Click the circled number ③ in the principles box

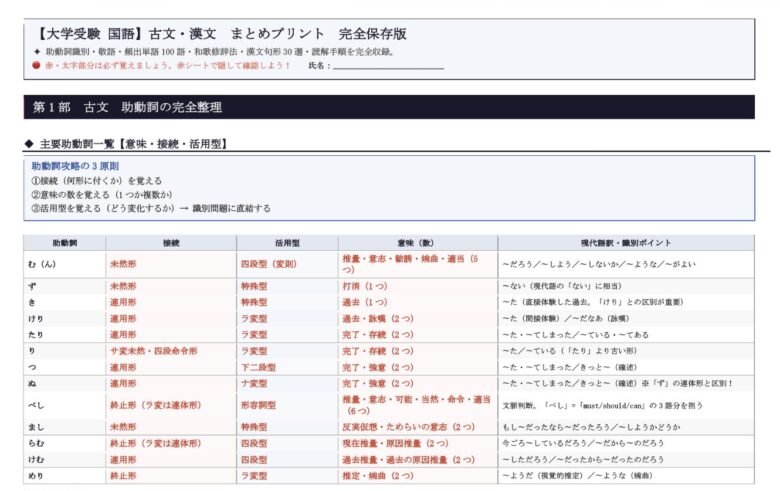click(36, 208)
